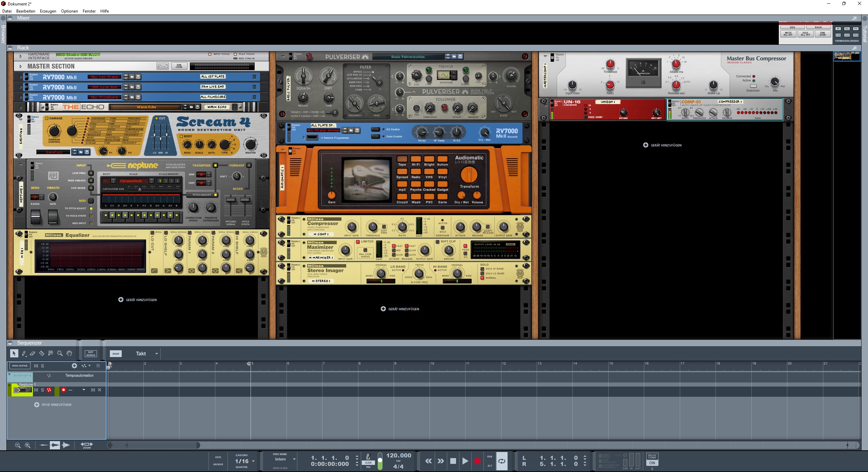Image resolution: width=868 pixels, height=472 pixels.
Task: Expand the Master Section device
Action: (21, 66)
